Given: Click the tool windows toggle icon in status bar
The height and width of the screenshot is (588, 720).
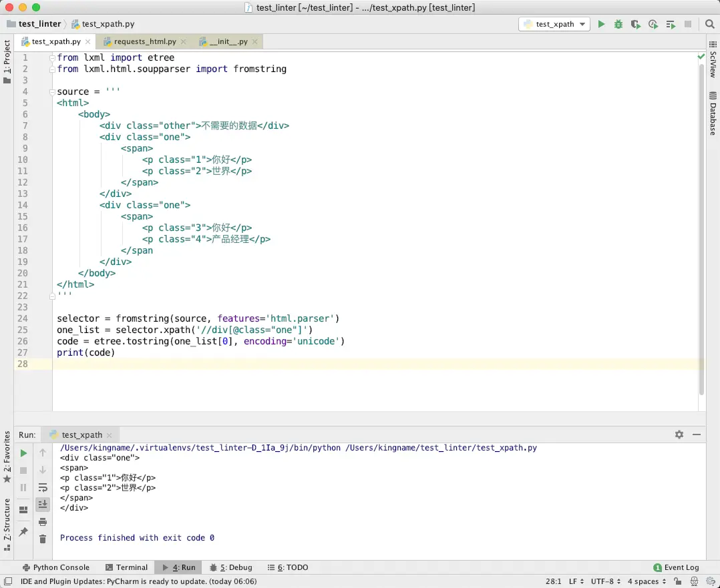Looking at the screenshot, I should coord(8,581).
